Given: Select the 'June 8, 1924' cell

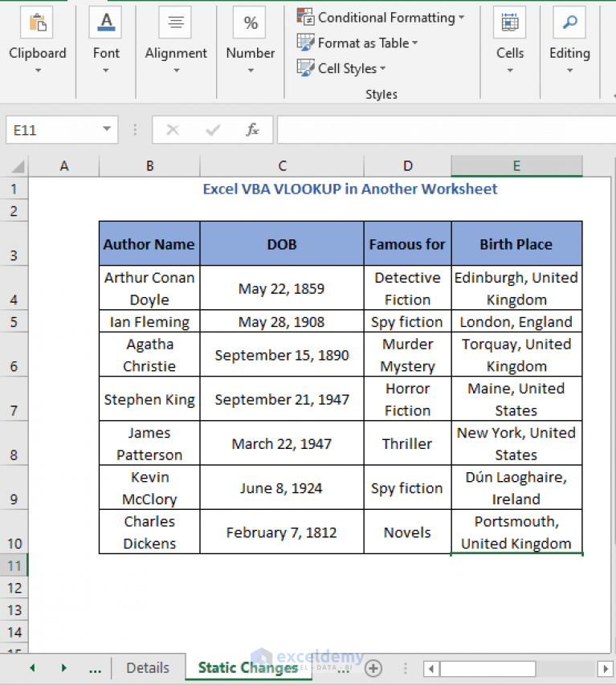Looking at the screenshot, I should 282,487.
